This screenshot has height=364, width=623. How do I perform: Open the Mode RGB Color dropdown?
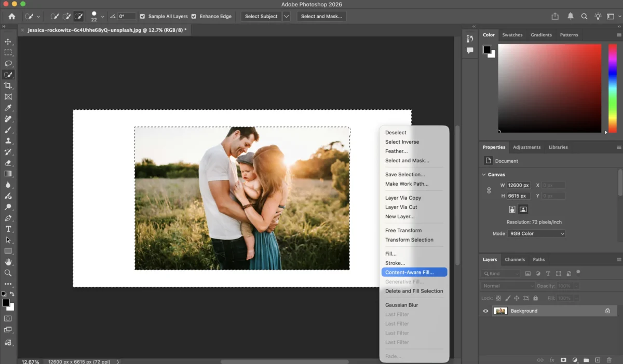click(536, 233)
